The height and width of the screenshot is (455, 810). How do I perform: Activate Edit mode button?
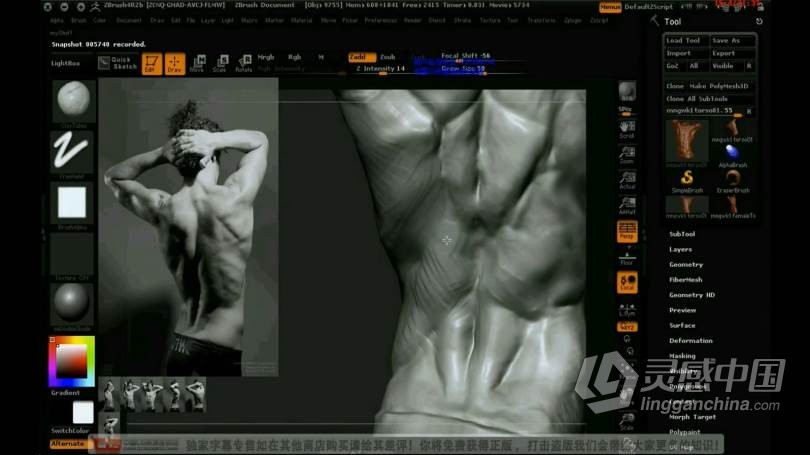(152, 64)
